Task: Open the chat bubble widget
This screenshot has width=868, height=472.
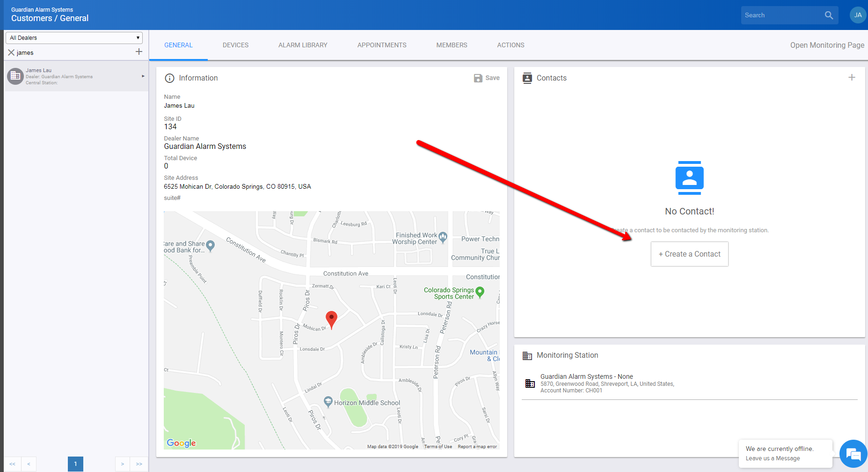Action: point(853,454)
